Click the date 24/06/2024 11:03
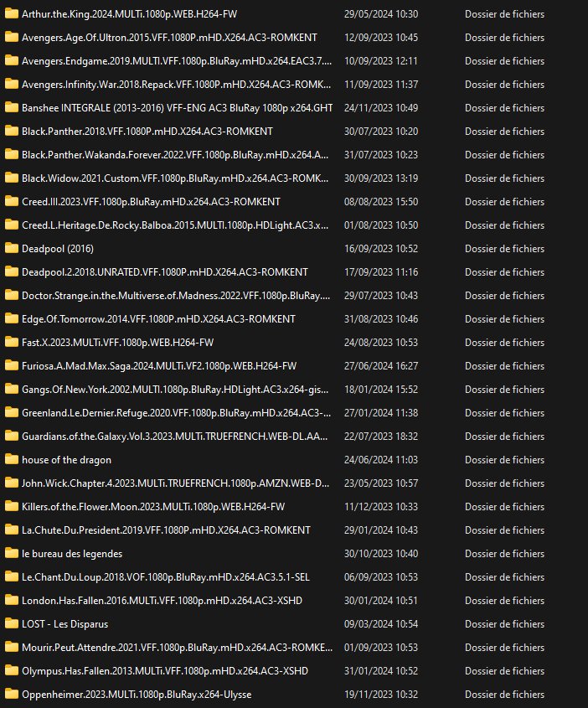 (x=381, y=460)
